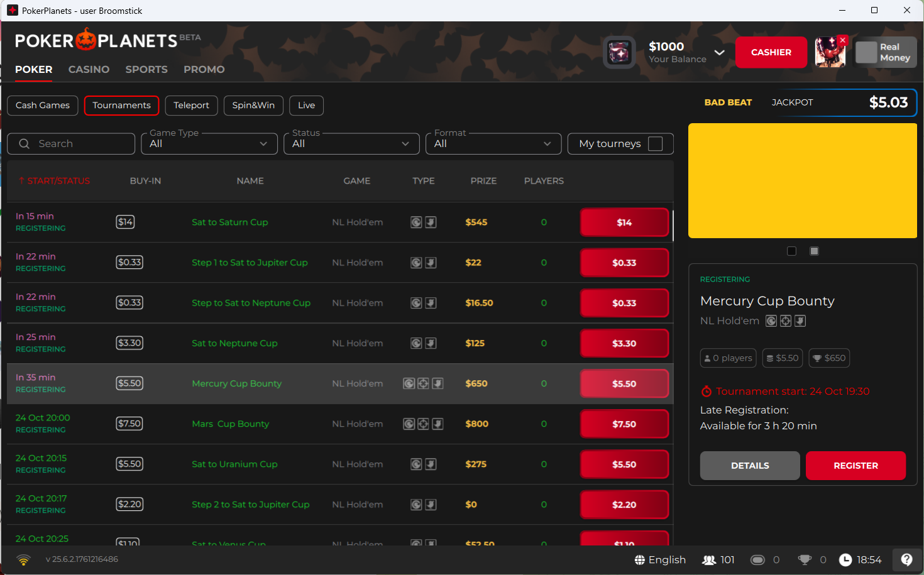Tick the My tourneys checkbox
Image resolution: width=924 pixels, height=575 pixels.
coord(655,143)
